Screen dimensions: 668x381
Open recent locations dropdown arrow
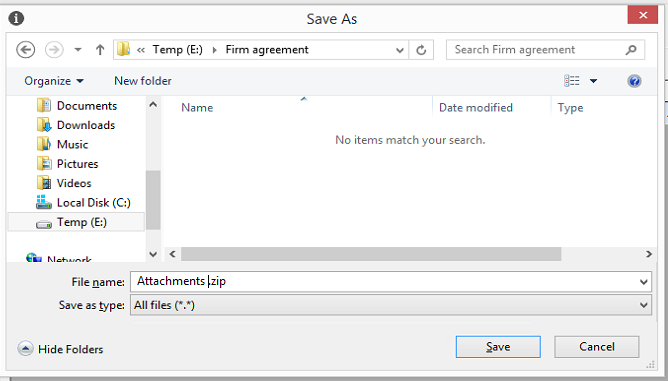pos(78,50)
